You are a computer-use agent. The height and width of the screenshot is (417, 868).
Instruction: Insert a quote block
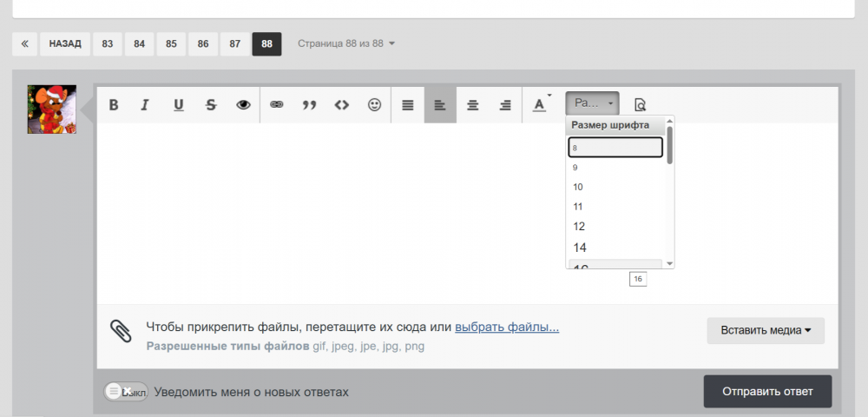[310, 104]
